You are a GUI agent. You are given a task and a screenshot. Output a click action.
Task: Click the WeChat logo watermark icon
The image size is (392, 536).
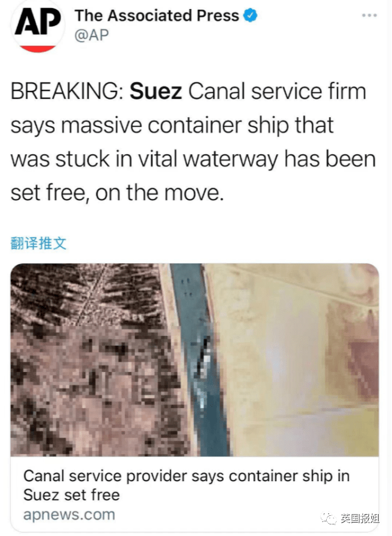pyautogui.click(x=328, y=518)
